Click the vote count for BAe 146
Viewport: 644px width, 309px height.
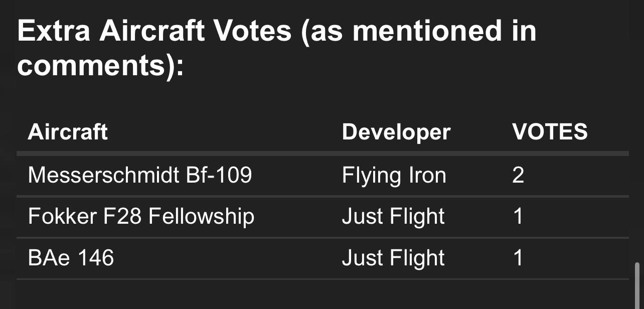[x=518, y=258]
